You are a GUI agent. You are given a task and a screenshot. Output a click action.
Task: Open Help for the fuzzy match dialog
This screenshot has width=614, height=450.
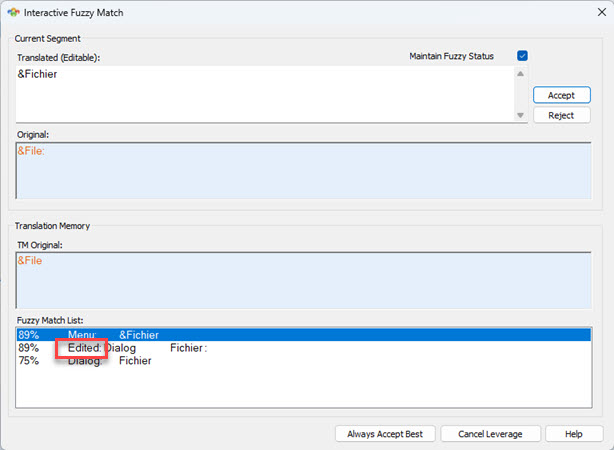pyautogui.click(x=574, y=434)
